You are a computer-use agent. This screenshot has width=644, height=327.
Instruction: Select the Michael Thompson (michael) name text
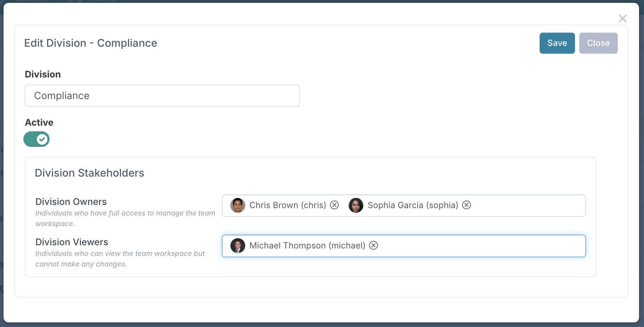tap(307, 246)
